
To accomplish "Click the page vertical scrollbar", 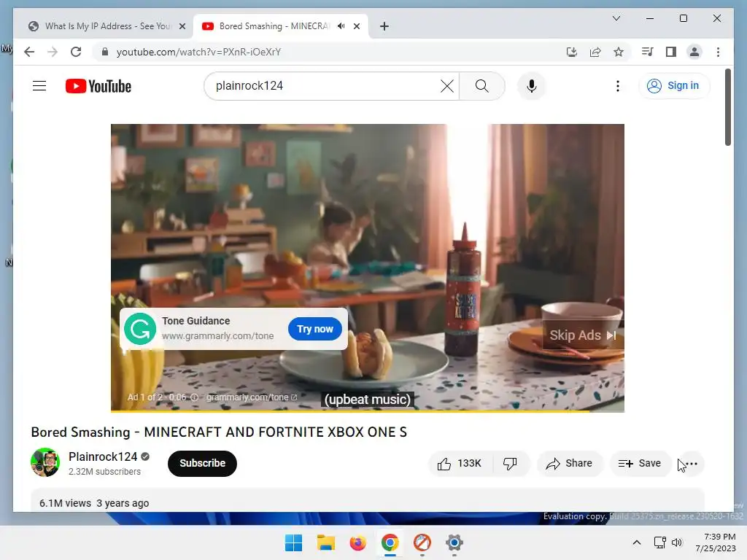I will [727, 108].
